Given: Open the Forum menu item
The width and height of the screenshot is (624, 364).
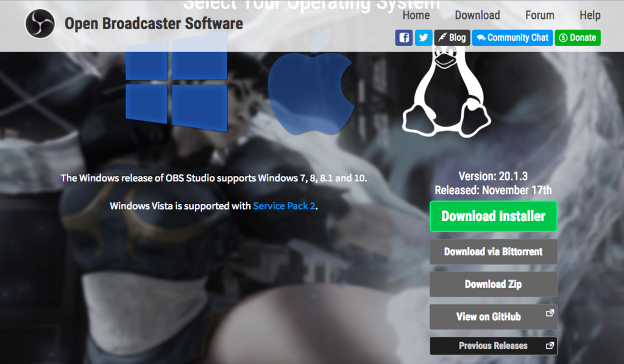Looking at the screenshot, I should click(x=540, y=15).
